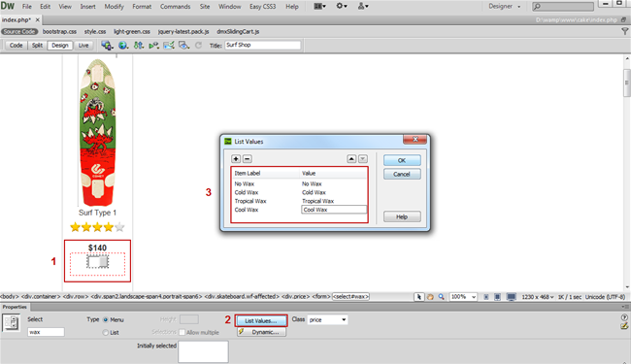Click the lightning icon on the Dynamic button
The image size is (631, 364).
(241, 332)
